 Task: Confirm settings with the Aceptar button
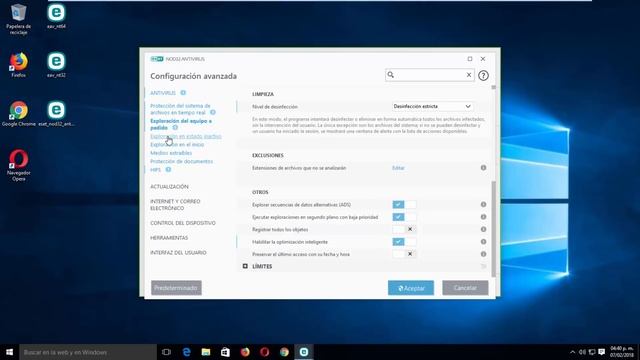tap(411, 288)
